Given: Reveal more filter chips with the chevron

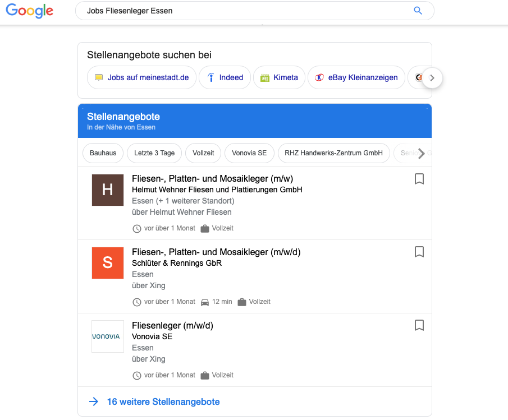Looking at the screenshot, I should tap(421, 154).
